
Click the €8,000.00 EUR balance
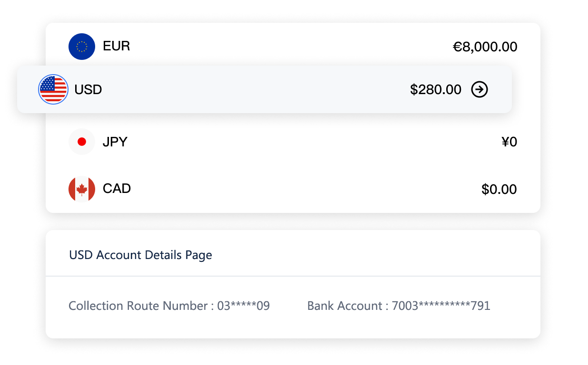click(485, 47)
